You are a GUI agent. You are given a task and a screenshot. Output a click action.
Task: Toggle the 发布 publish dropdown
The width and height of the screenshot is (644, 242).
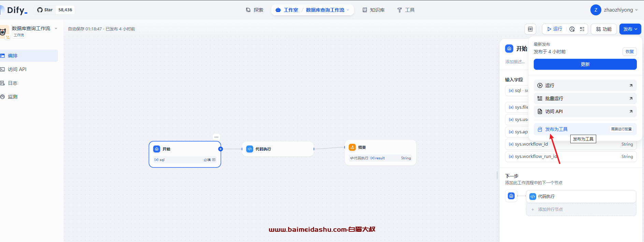pyautogui.click(x=630, y=29)
